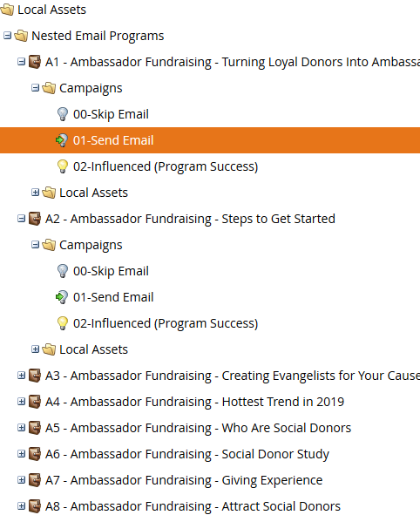Select A7 Giving Experience program
The height and width of the screenshot is (515, 420).
[x=184, y=480]
